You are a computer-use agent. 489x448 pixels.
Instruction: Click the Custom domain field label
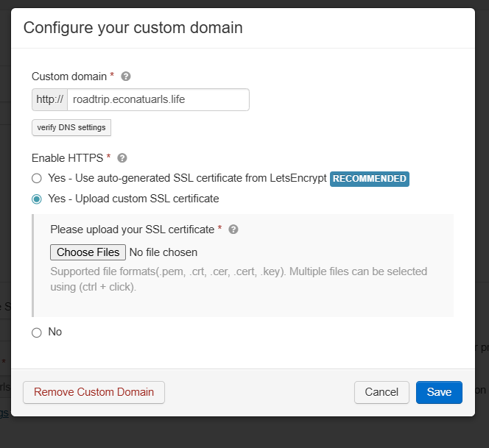tap(69, 77)
